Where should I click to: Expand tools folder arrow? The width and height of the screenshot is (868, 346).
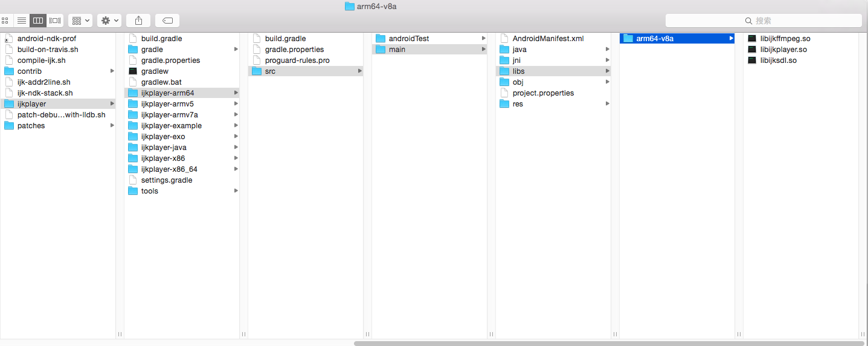[236, 191]
